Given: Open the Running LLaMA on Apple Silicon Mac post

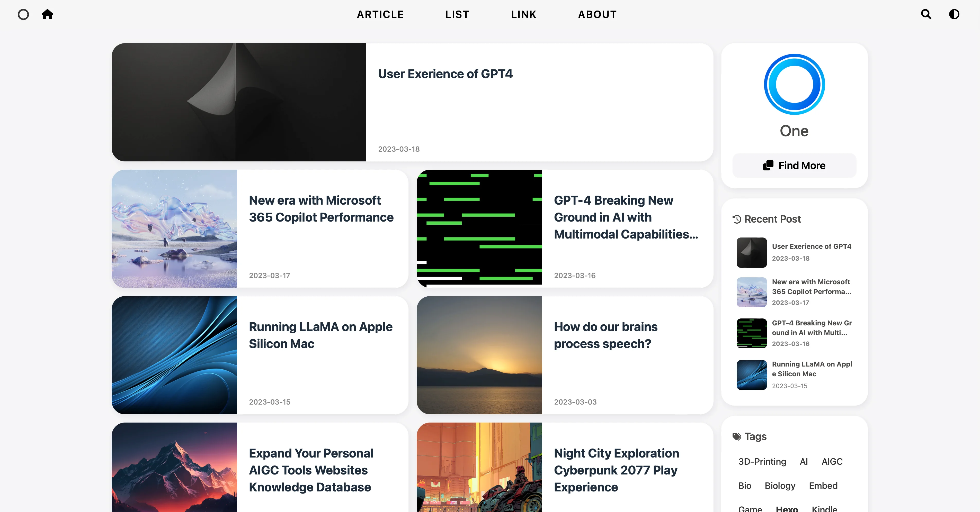Looking at the screenshot, I should pos(320,335).
